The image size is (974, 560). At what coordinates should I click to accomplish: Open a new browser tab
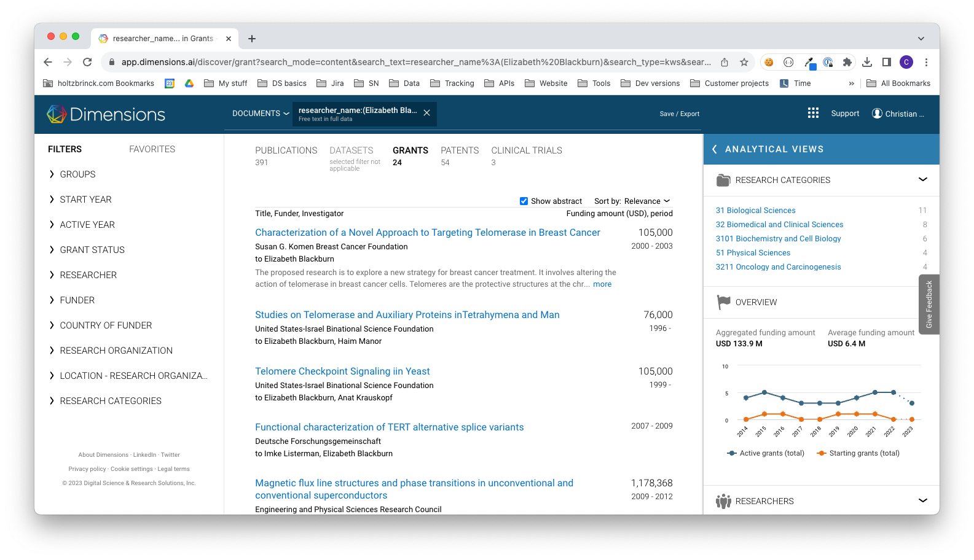coord(252,39)
